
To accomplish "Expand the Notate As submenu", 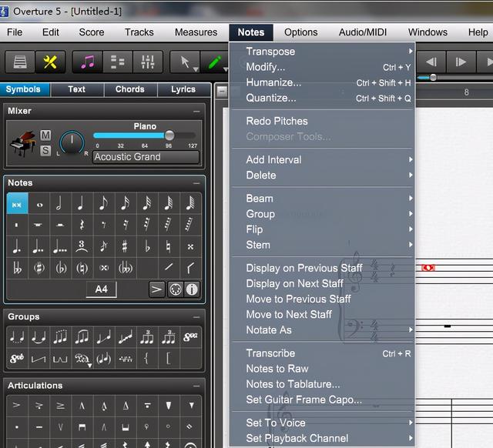I will point(322,330).
